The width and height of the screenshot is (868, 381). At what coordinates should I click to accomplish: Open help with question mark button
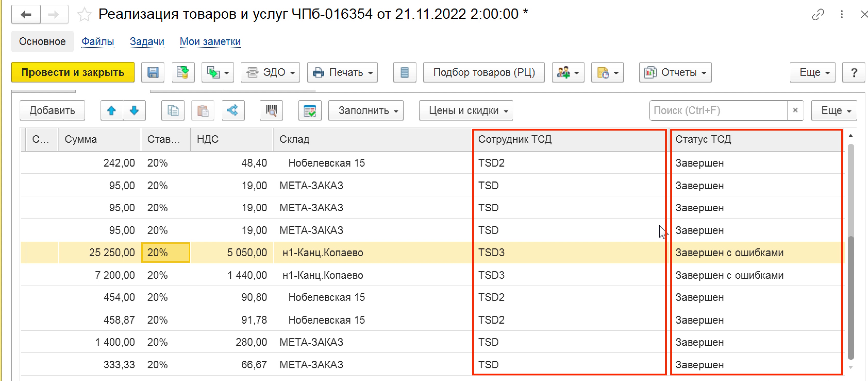854,72
